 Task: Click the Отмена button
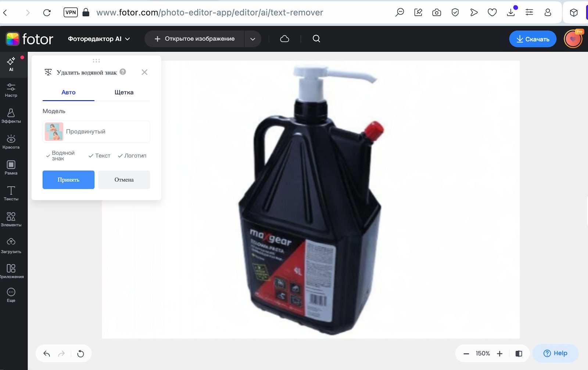click(x=124, y=180)
